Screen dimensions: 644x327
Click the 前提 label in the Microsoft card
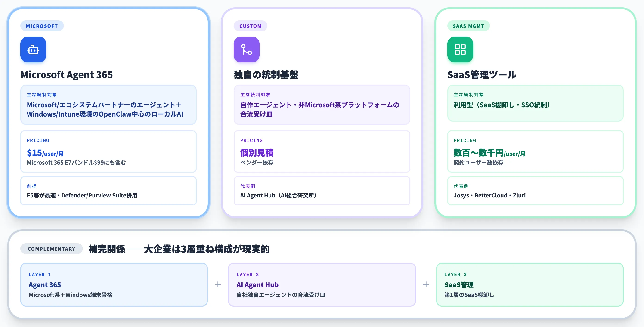pyautogui.click(x=32, y=186)
